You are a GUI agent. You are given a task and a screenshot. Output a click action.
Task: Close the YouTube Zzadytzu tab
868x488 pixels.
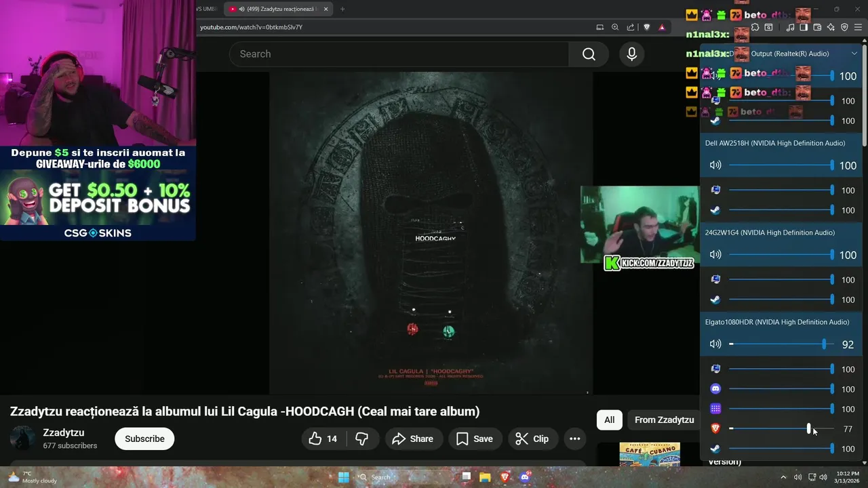[x=326, y=9]
